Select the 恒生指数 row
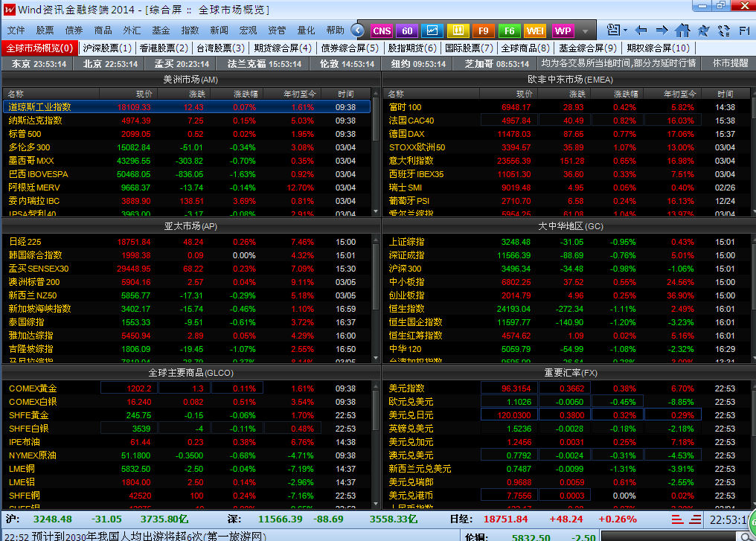756x541 pixels. pos(568,309)
